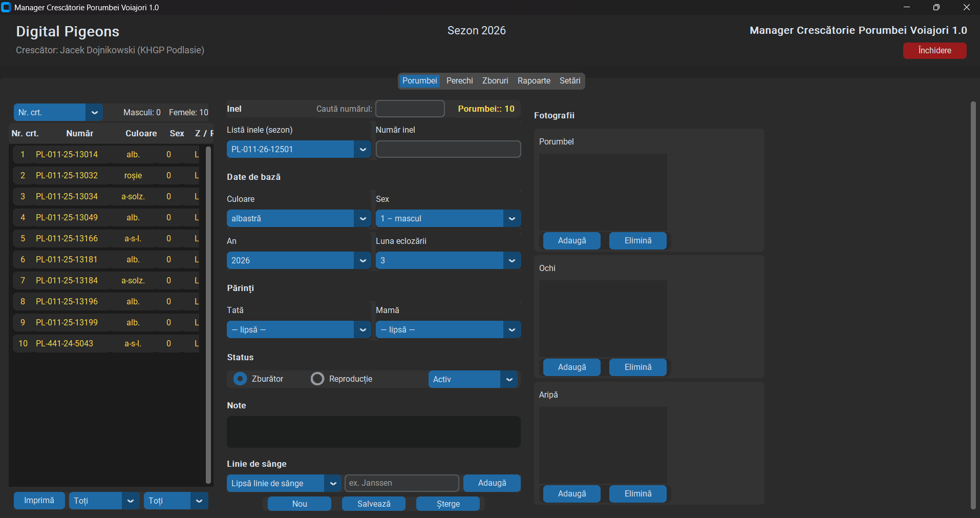Click the Salvează button
Screen dimensions: 980x518
(374, 504)
